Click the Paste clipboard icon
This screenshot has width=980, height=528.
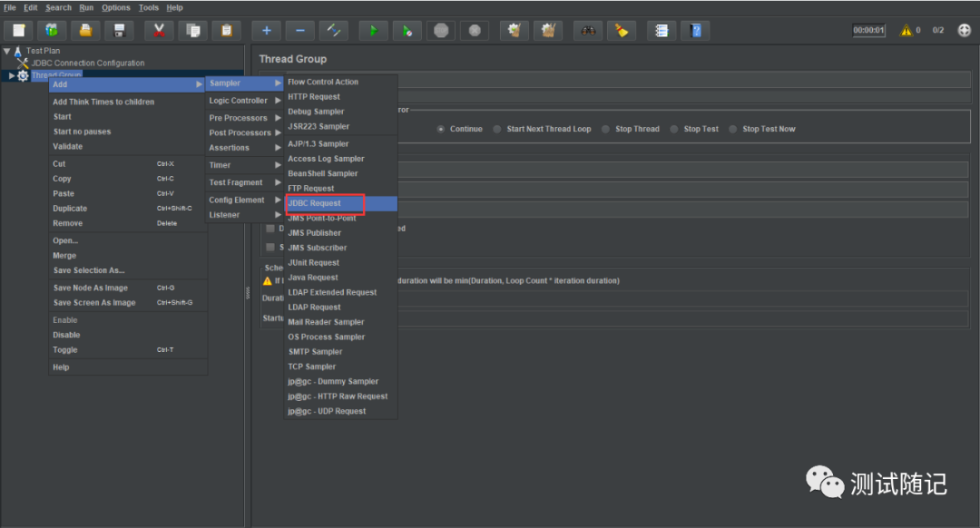point(227,30)
